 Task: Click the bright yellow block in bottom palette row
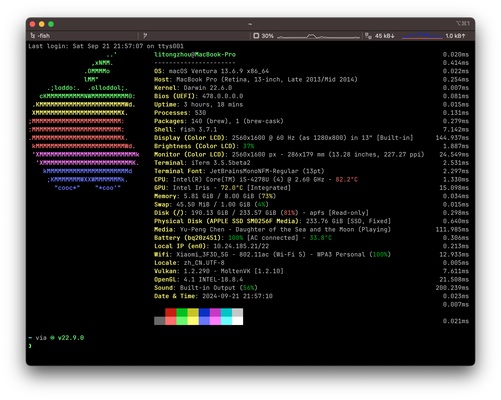(x=193, y=321)
